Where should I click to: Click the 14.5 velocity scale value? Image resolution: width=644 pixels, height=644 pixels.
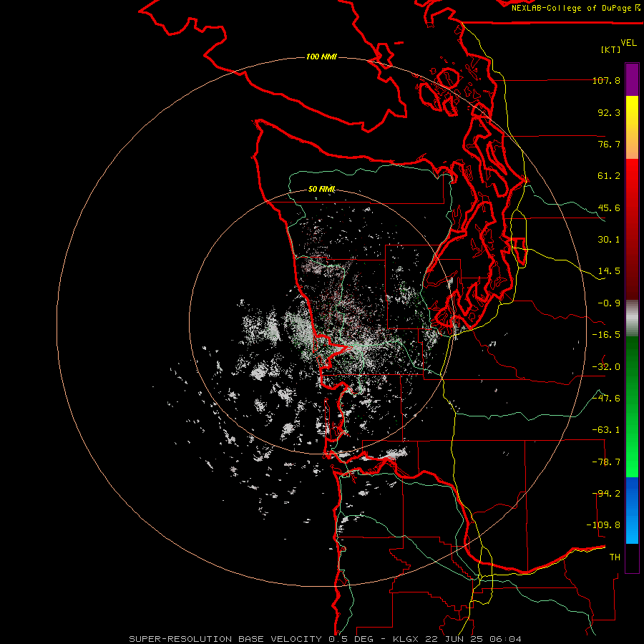click(609, 271)
